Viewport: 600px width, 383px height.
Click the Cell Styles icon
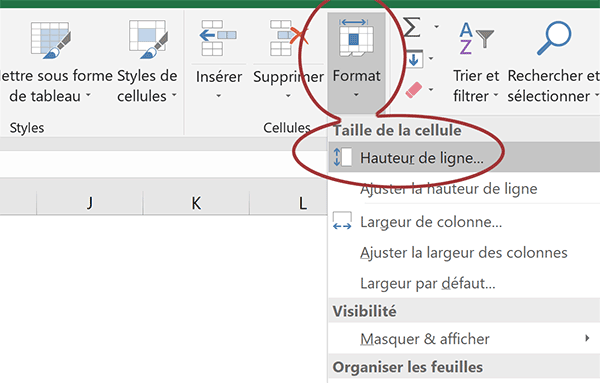[x=148, y=39]
